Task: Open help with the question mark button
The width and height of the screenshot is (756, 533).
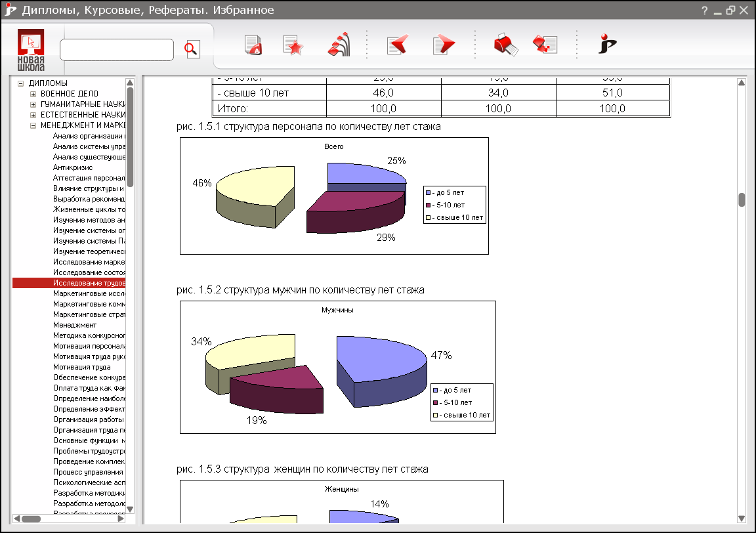Action: (704, 11)
